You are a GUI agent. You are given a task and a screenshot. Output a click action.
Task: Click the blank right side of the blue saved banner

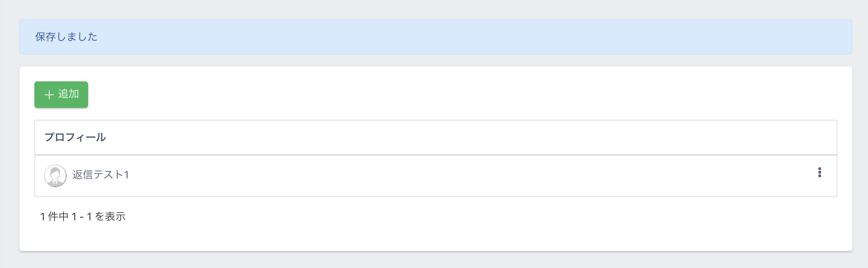point(672,37)
